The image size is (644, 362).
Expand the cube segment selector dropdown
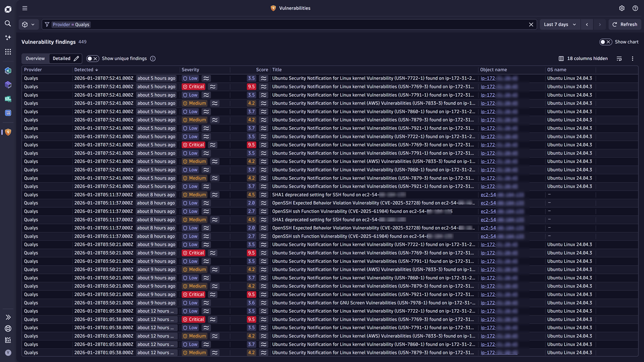(x=28, y=24)
